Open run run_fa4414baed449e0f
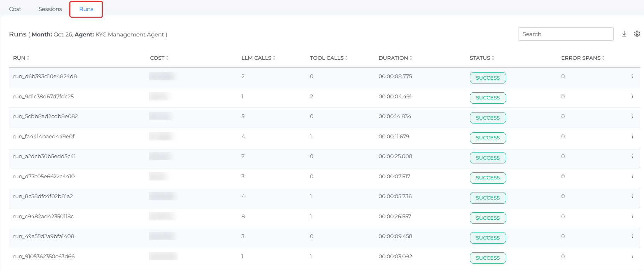This screenshot has height=271, width=644. click(x=44, y=137)
